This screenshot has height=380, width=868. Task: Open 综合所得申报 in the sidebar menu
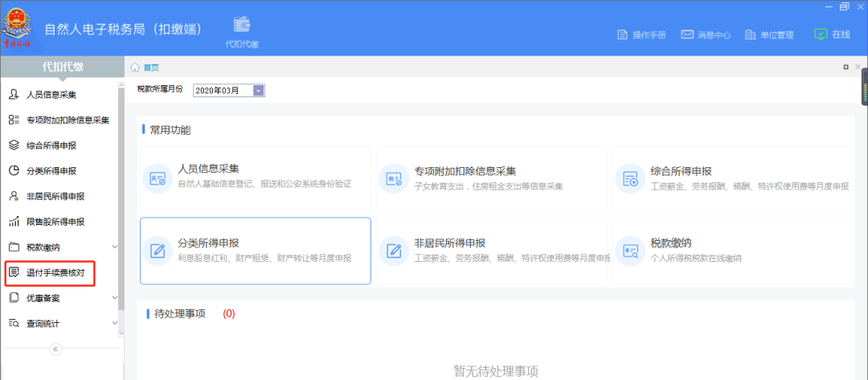click(51, 145)
